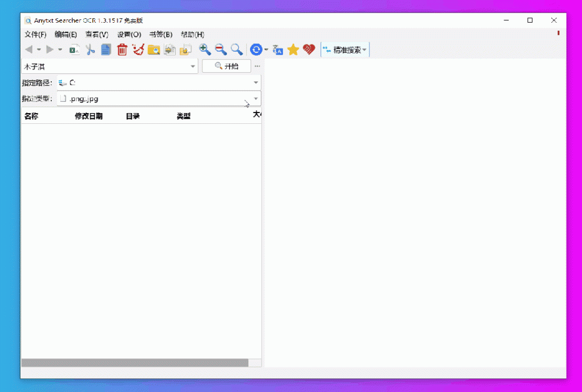Open the 查看(V) menu
The height and width of the screenshot is (392, 582).
pyautogui.click(x=97, y=35)
